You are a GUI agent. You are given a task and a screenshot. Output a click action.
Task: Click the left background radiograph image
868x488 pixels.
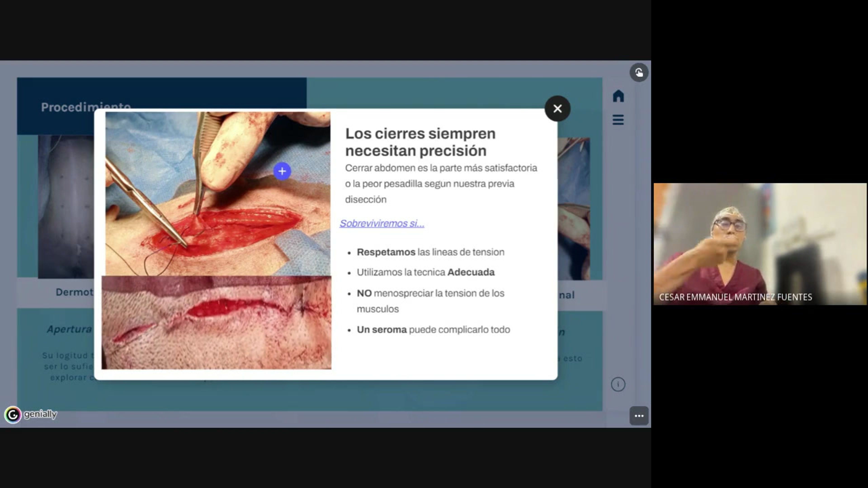[66, 207]
